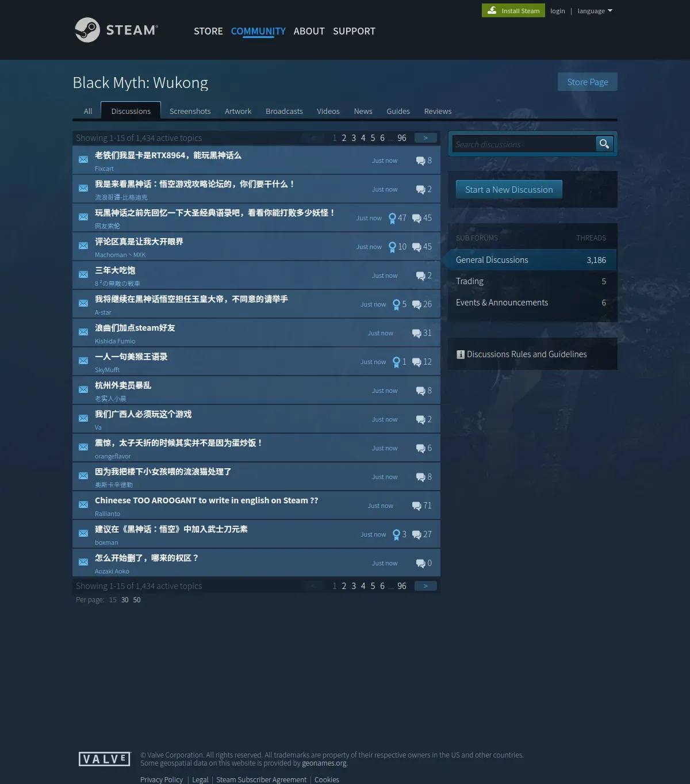The width and height of the screenshot is (690, 784).
Task: Go to page 2 in top pagination
Action: (x=344, y=138)
